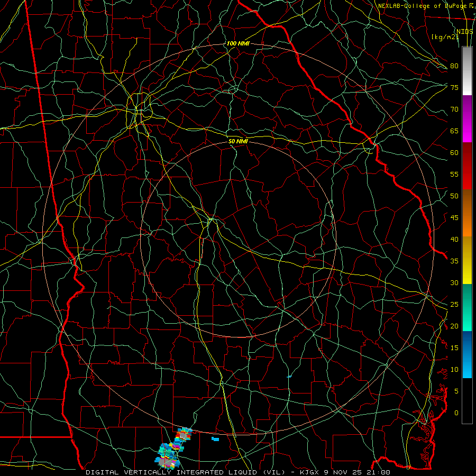Click the 75 value on the VIL scale

tap(454, 87)
